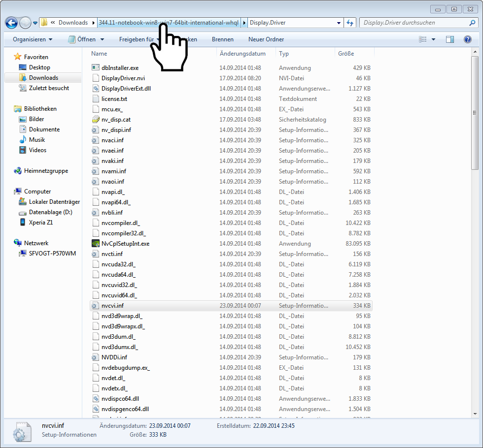Expand the arrow before Display.Driver breadcrumb
This screenshot has width=483, height=448.
(244, 23)
